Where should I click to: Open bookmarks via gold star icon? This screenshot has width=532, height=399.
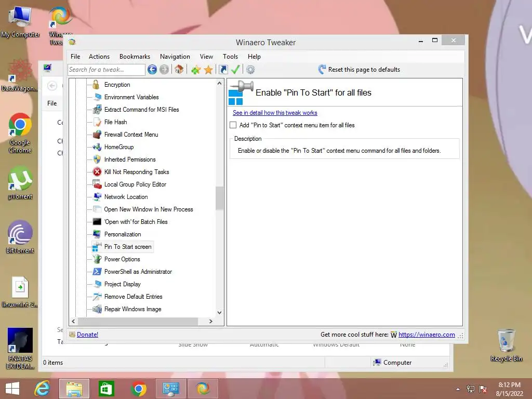tap(208, 70)
